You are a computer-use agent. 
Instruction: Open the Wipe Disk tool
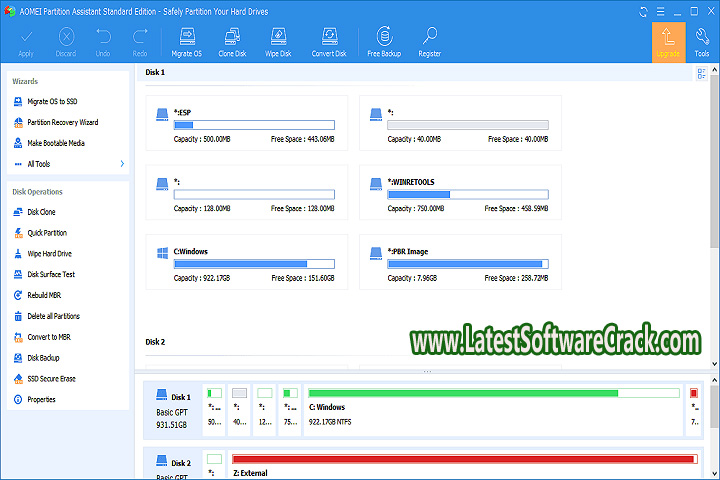tap(277, 38)
